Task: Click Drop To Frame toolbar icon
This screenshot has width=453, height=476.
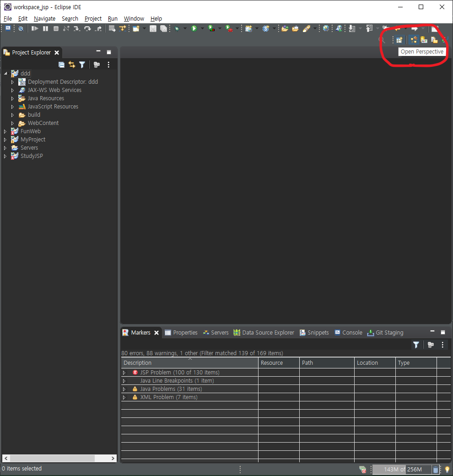Action: 112,28
